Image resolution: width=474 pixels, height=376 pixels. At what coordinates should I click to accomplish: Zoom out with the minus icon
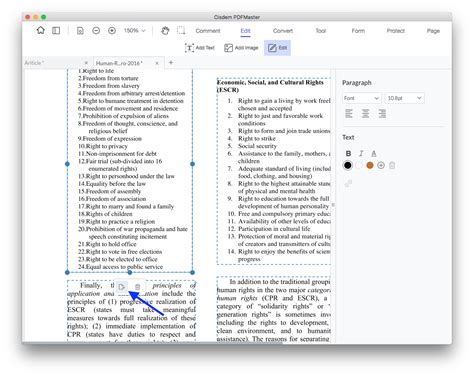(96, 31)
